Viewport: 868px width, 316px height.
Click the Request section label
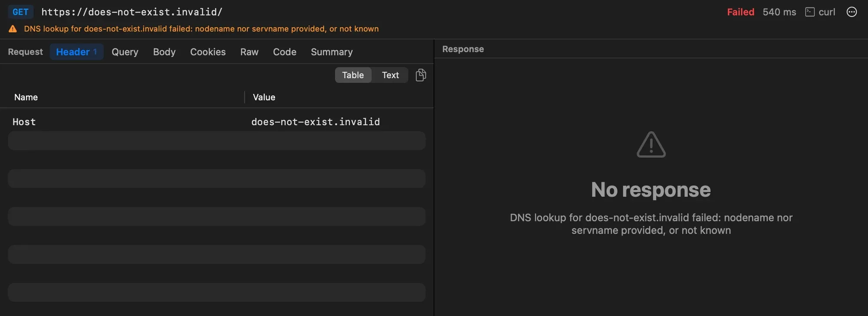[x=25, y=52]
